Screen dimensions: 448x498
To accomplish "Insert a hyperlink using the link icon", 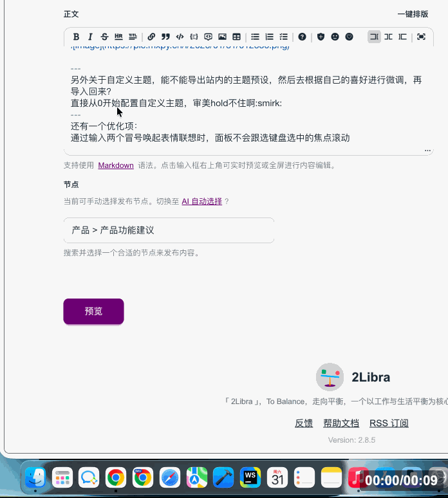I will coord(151,37).
